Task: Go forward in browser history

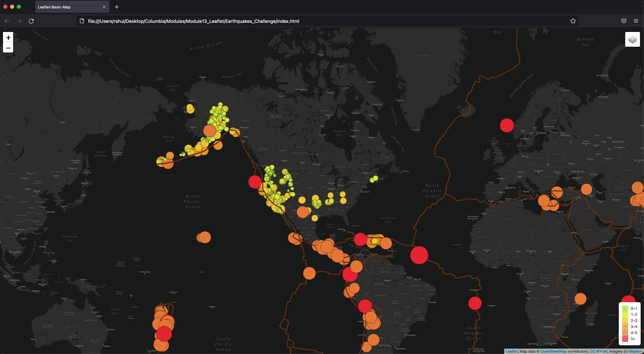Action: [19, 21]
